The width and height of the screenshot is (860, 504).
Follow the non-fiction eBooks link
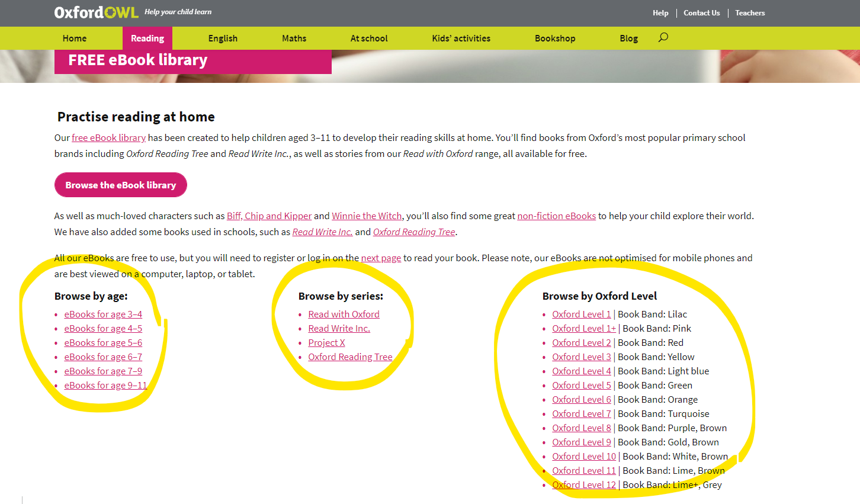tap(557, 216)
